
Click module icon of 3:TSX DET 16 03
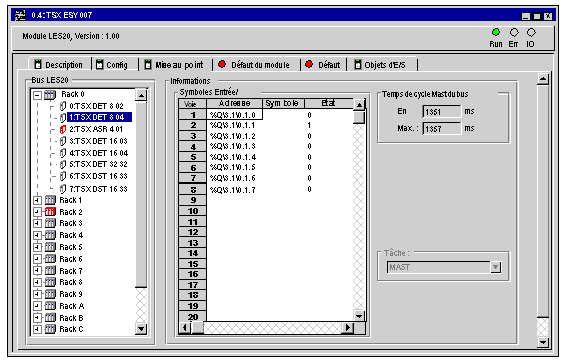click(63, 141)
